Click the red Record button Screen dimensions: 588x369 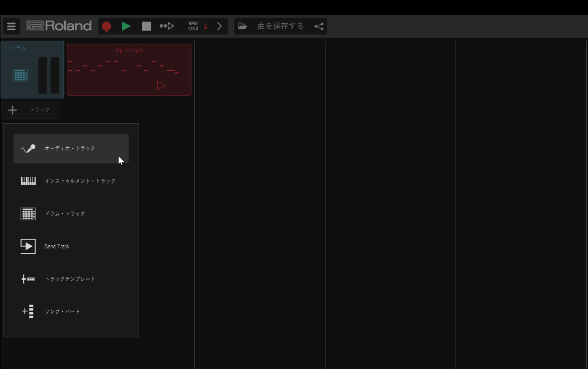coord(106,26)
